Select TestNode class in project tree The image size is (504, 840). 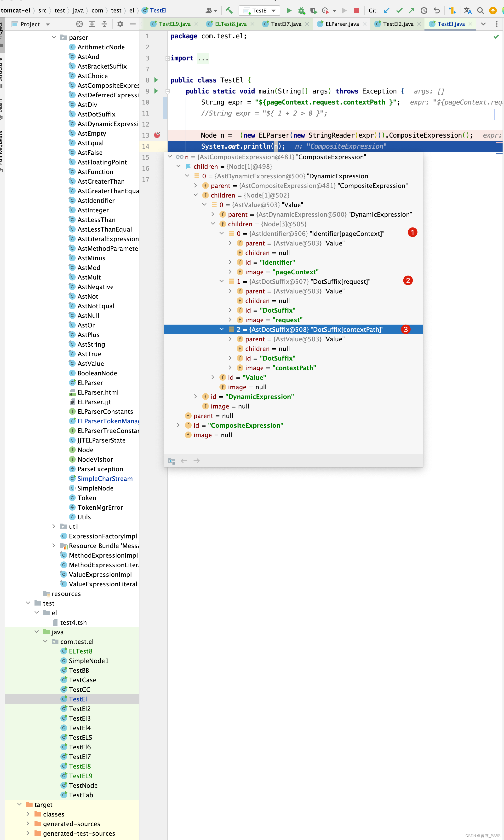pos(83,785)
